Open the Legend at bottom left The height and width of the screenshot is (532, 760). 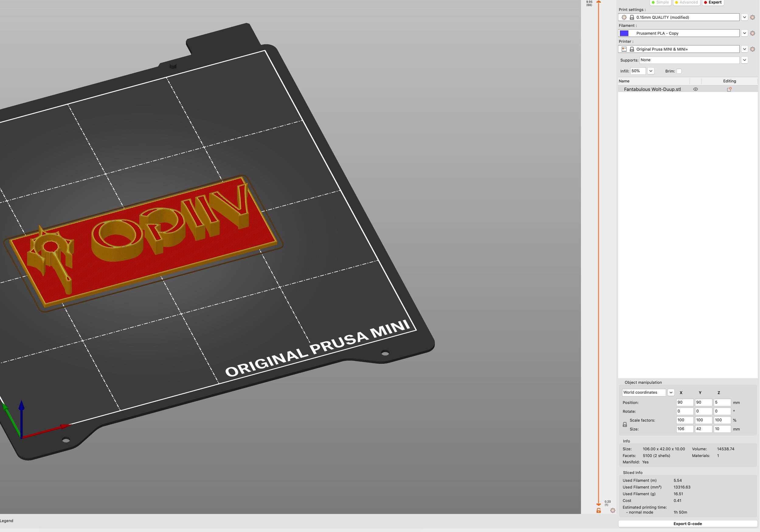coord(7,521)
